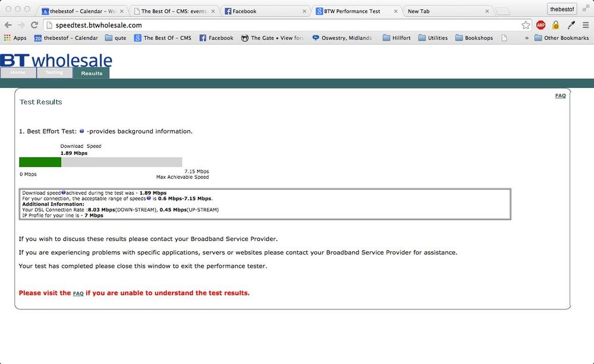Open the FAQ link at top right

pyautogui.click(x=560, y=96)
